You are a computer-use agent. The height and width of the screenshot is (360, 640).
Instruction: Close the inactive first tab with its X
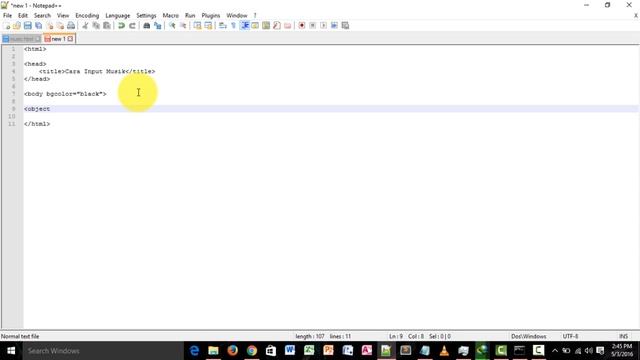(x=37, y=39)
